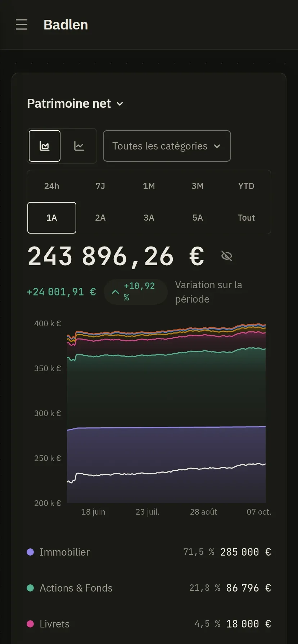Open the Actions & Fonds category row

tap(149, 588)
